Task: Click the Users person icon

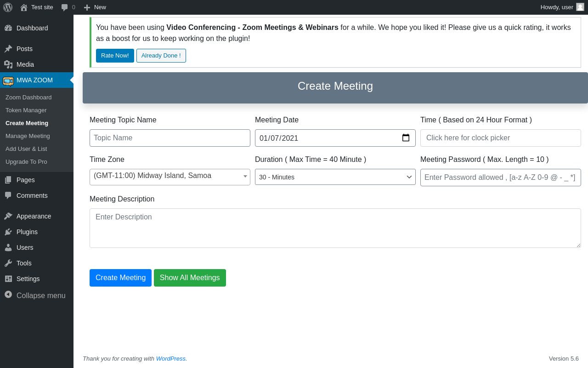Action: pos(8,247)
